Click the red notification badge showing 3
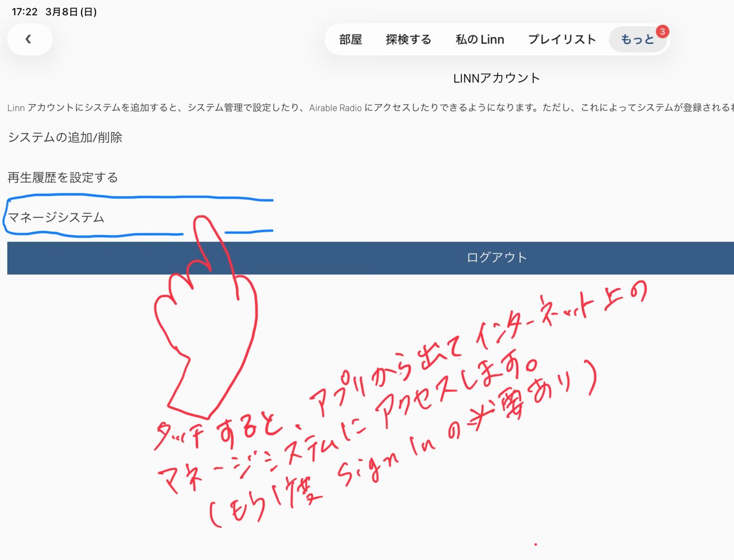Viewport: 734px width, 560px height. click(662, 32)
